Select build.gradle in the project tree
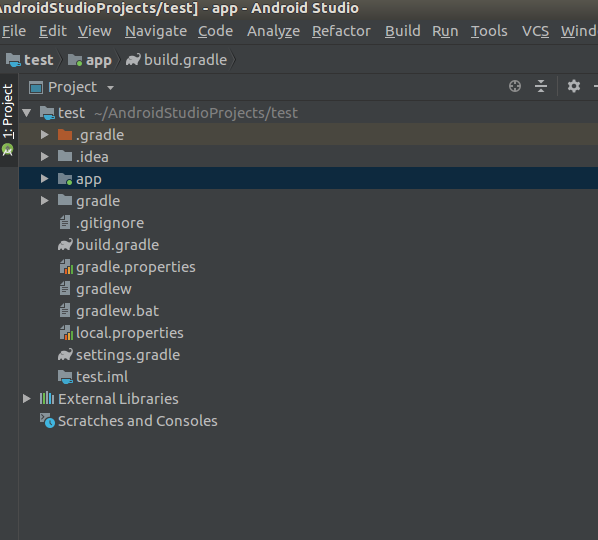 (x=117, y=245)
